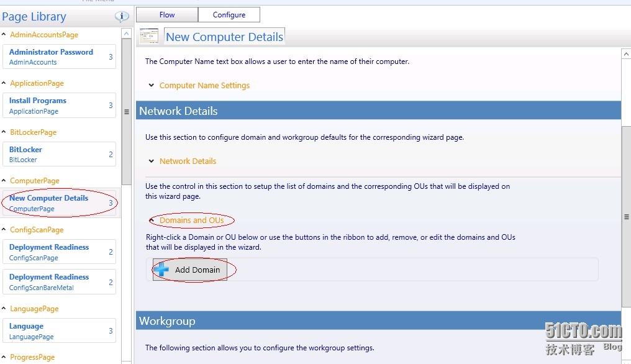The height and width of the screenshot is (364, 631).
Task: Click the main panel scrollbar thumb
Action: point(626,217)
